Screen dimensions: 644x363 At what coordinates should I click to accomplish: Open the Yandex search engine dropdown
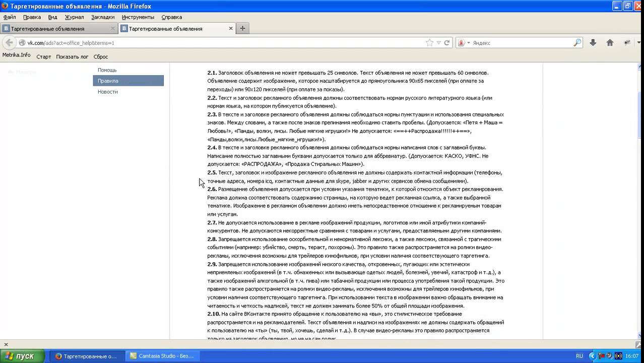point(464,43)
